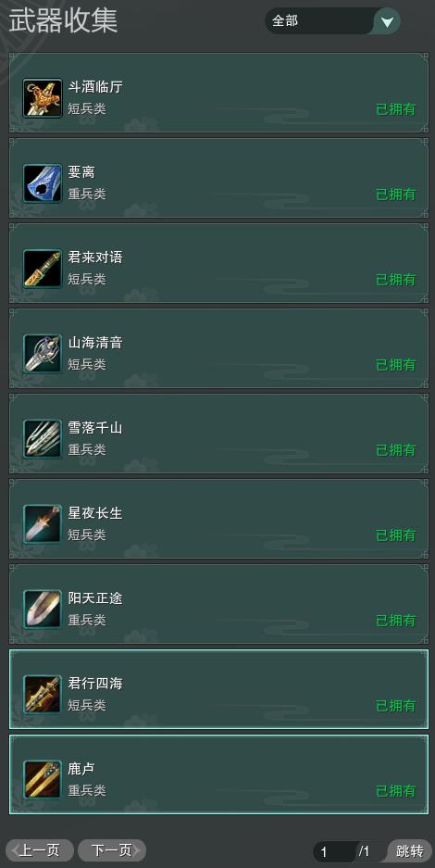Choose the 雪落千山 blade icon

tap(43, 439)
